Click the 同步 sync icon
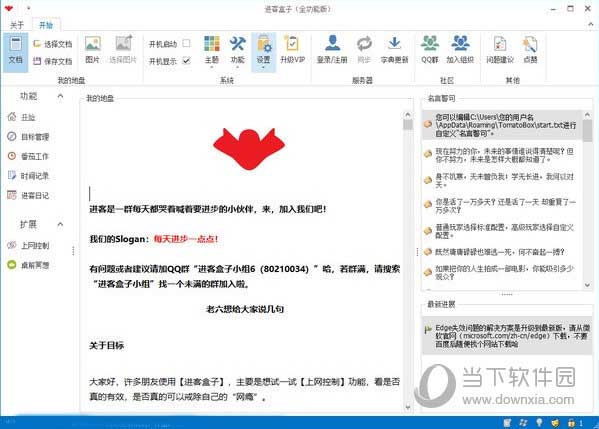599x429 pixels. (x=364, y=50)
